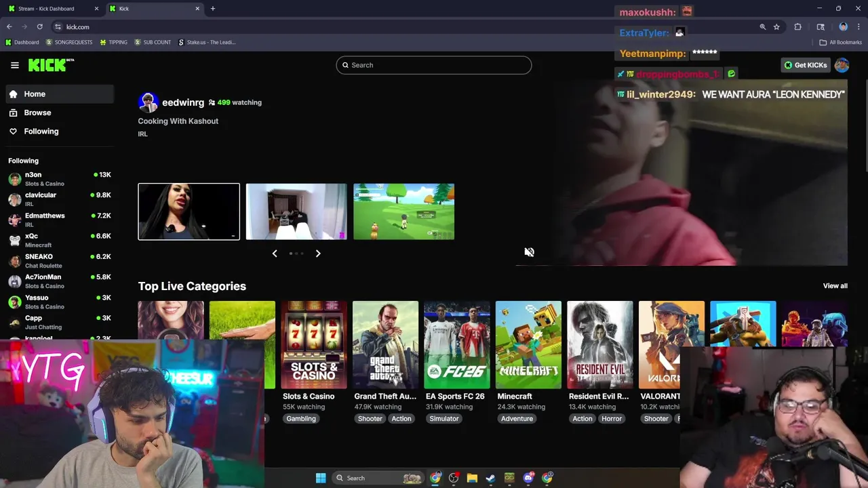The image size is (868, 488).
Task: Reload the kick.com page
Action: point(40,27)
